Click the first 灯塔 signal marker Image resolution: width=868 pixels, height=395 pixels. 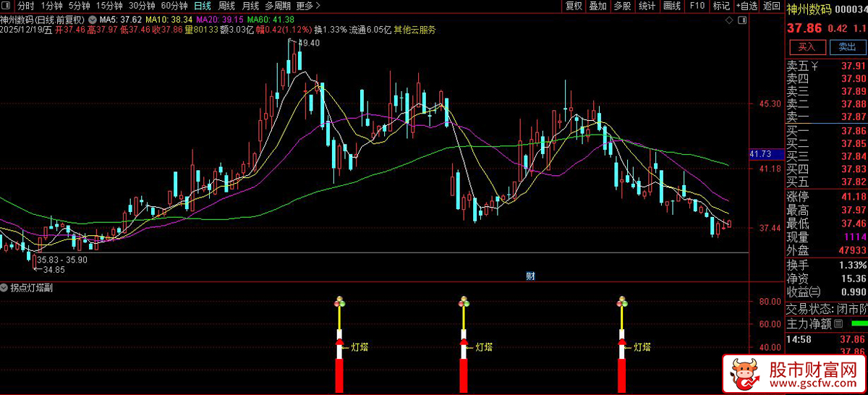[359, 347]
